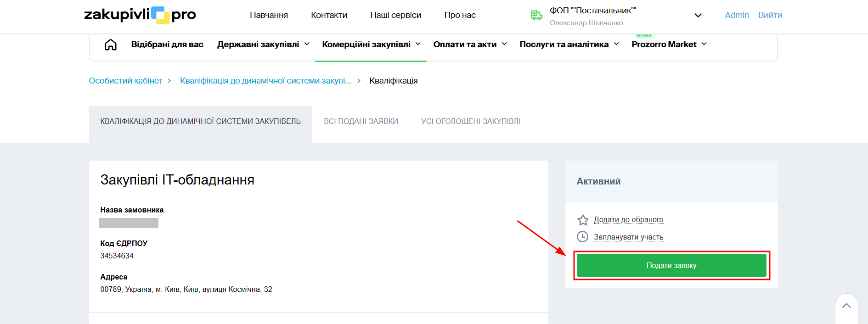
Task: Open Комерційні закупівлі dropdown
Action: pos(371,45)
